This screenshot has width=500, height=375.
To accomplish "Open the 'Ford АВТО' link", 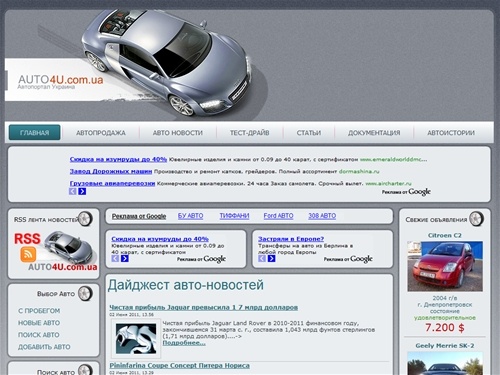I will (278, 216).
